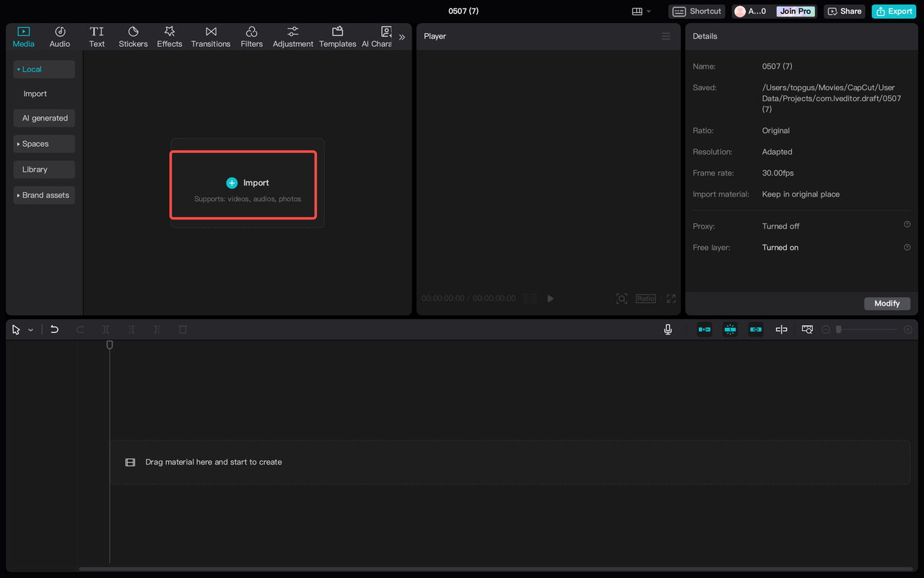
Task: Switch to the Filters tab
Action: coord(252,37)
